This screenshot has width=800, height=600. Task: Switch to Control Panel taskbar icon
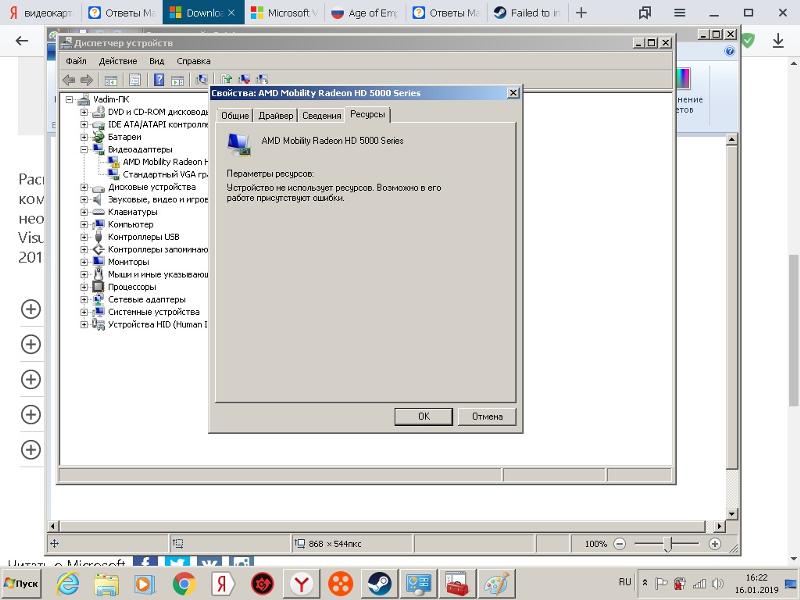coord(418,583)
